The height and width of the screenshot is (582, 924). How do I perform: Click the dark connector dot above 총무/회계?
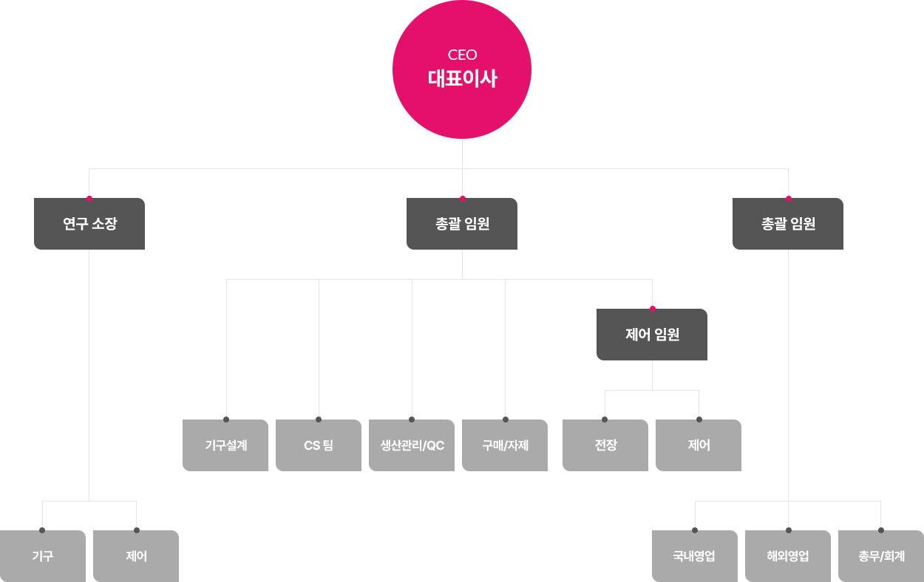tap(881, 530)
